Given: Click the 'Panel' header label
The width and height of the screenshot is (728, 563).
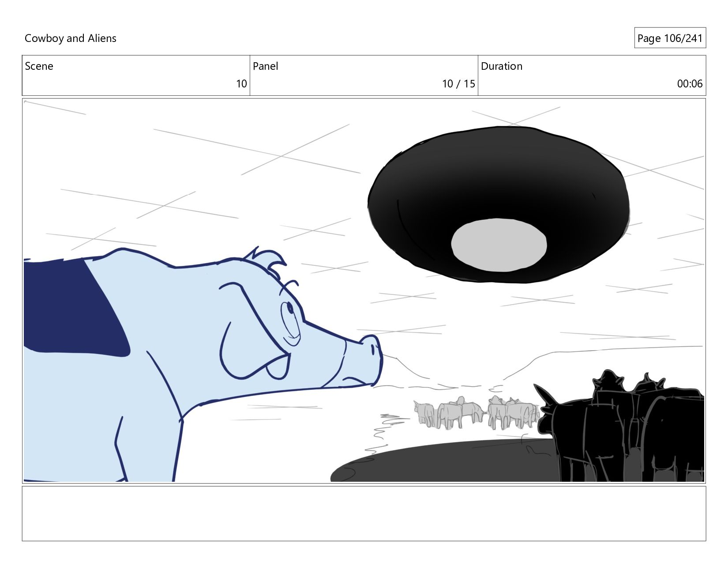Looking at the screenshot, I should pyautogui.click(x=265, y=66).
